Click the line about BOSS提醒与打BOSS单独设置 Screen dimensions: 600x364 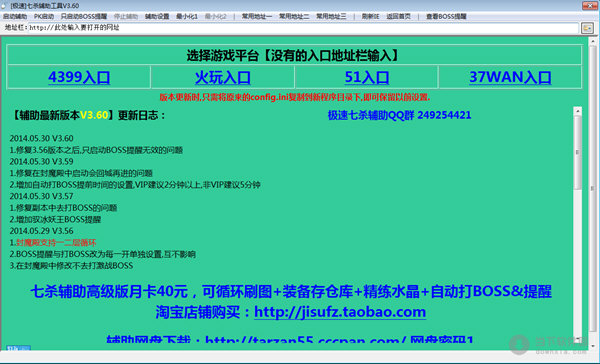coord(103,254)
